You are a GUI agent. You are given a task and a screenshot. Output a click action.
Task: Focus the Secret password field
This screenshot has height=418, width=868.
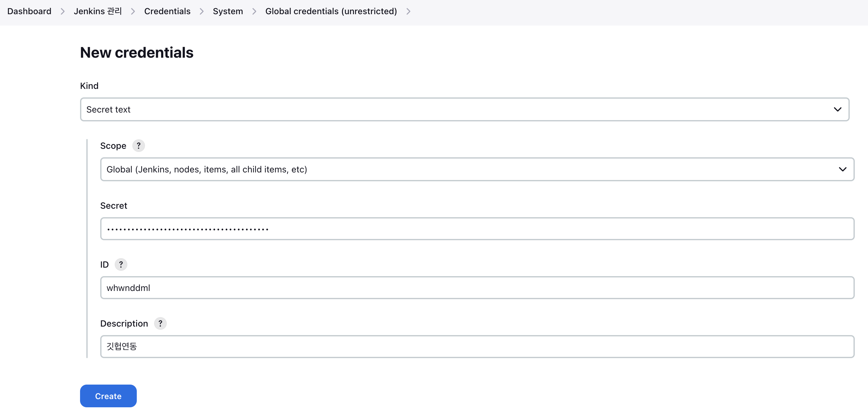point(477,229)
